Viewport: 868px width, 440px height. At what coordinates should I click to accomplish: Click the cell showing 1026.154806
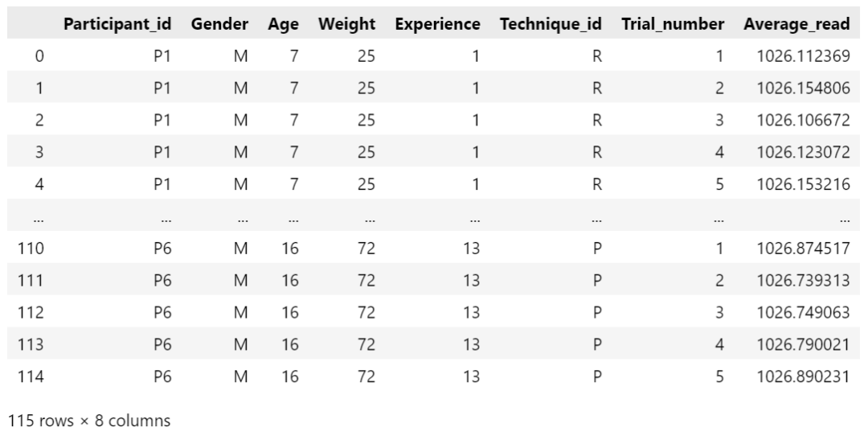pos(803,88)
